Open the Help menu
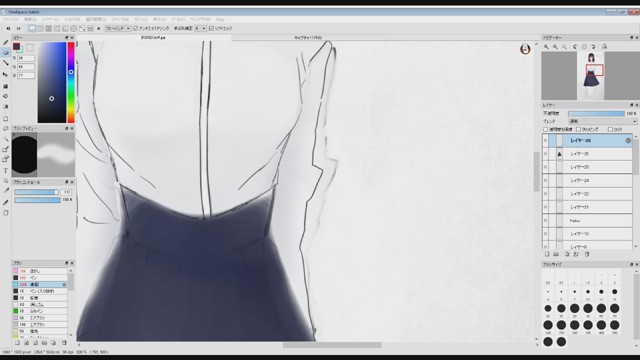 220,19
